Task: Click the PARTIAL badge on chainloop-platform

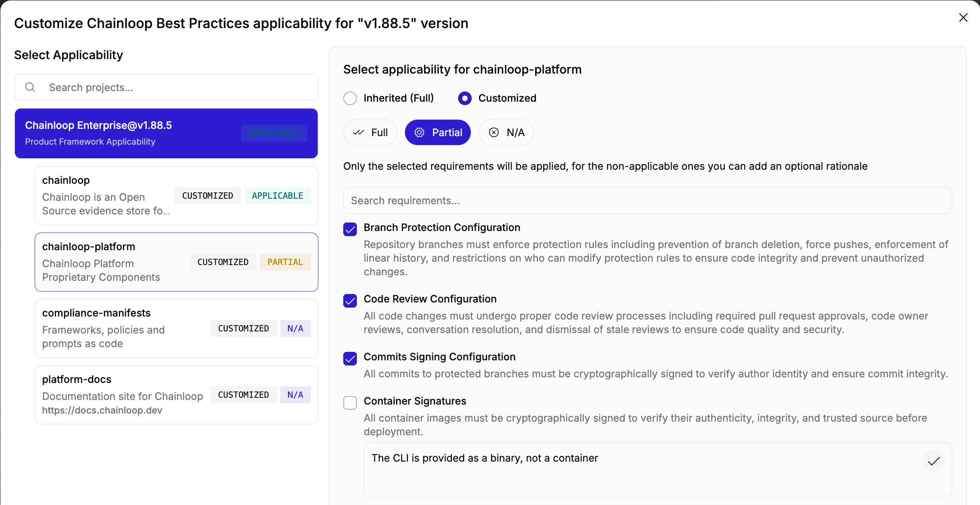Action: pyautogui.click(x=285, y=262)
